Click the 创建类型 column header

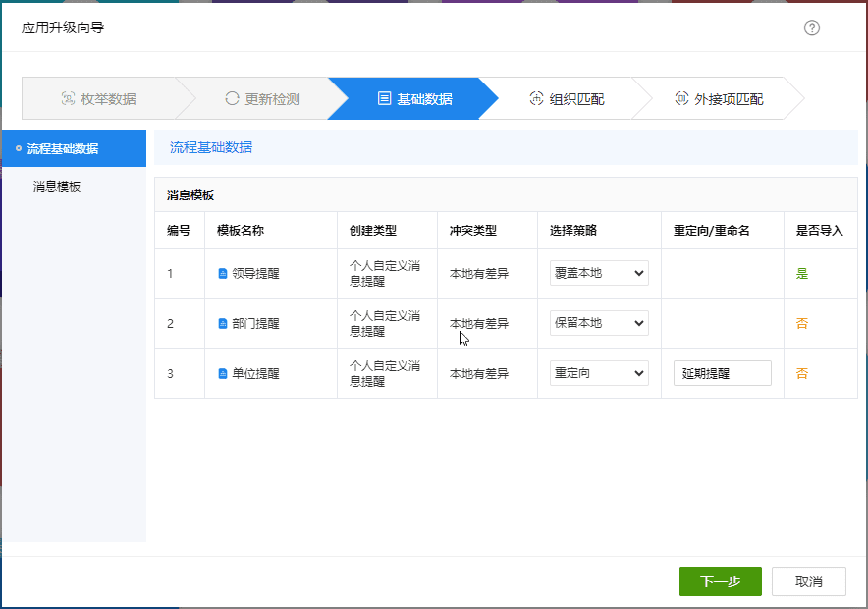[372, 230]
